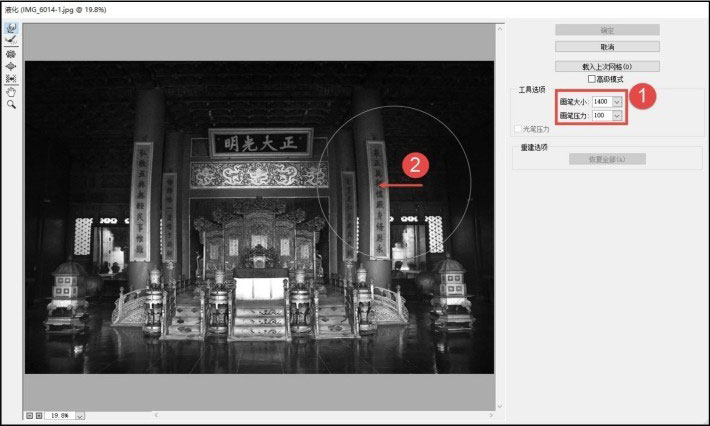Image resolution: width=710 pixels, height=426 pixels.
Task: Select the Pucker tool
Action: [x=11, y=54]
